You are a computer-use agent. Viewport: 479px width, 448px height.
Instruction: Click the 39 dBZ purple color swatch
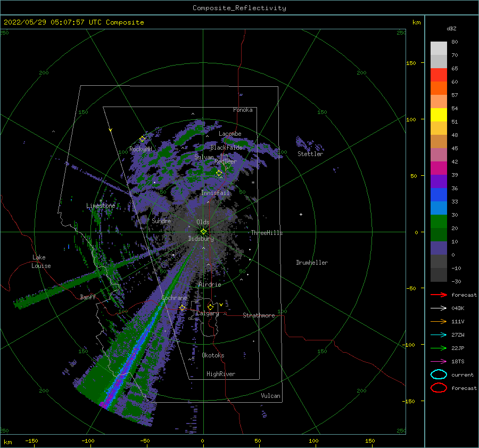click(439, 181)
